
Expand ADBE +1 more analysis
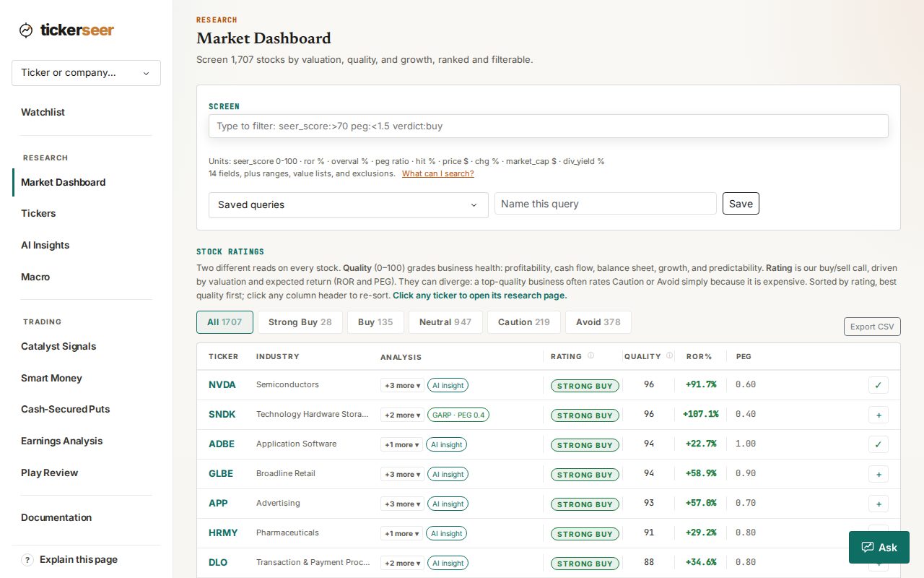pos(401,444)
